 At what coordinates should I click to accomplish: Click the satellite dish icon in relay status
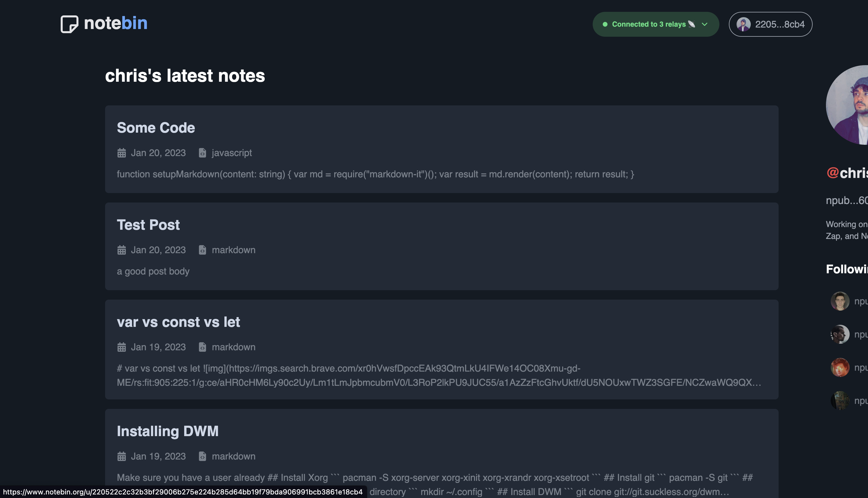tap(691, 24)
